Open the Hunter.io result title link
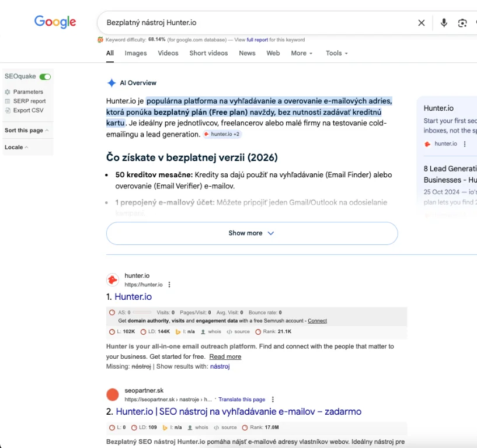The height and width of the screenshot is (448, 477). pos(133,296)
